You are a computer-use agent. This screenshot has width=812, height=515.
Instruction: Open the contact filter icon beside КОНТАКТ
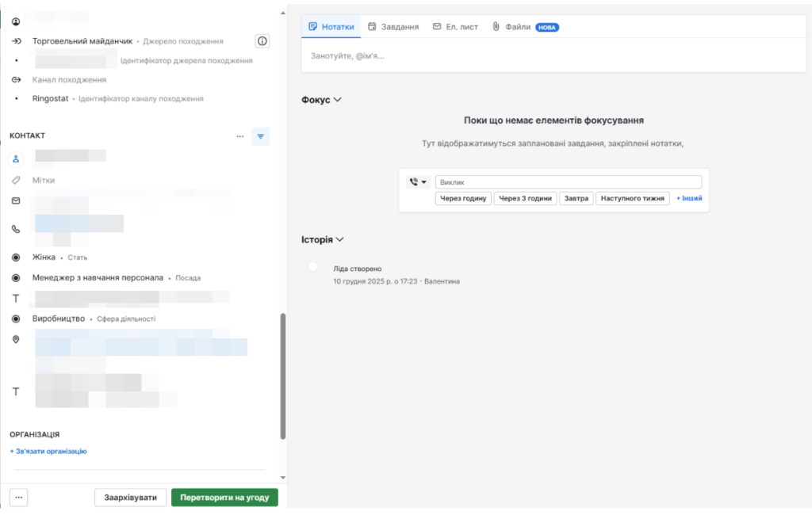[261, 136]
